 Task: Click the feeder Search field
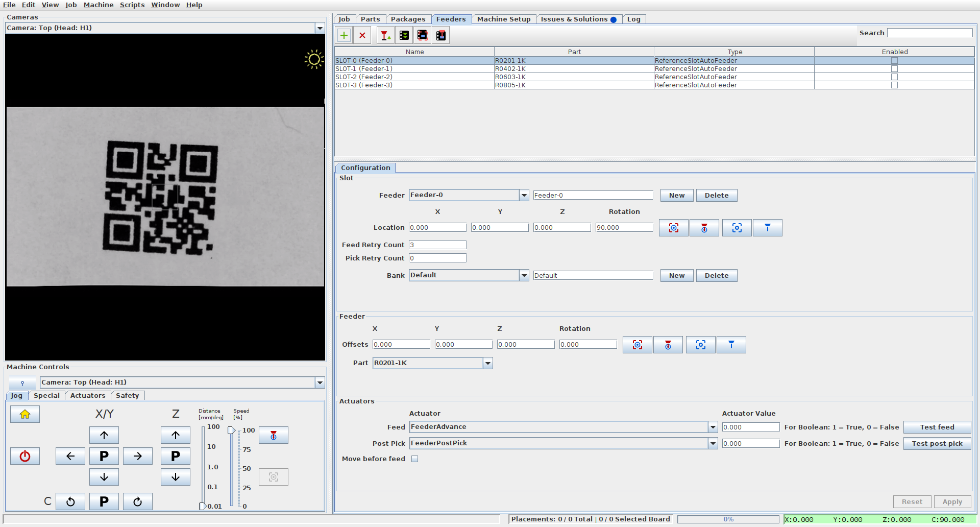point(930,33)
